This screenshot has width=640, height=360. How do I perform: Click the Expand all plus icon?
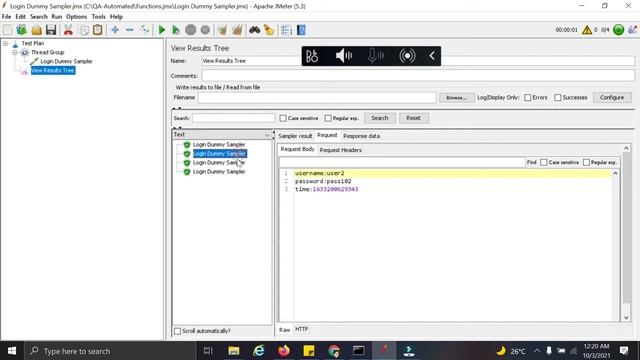pos(115,30)
